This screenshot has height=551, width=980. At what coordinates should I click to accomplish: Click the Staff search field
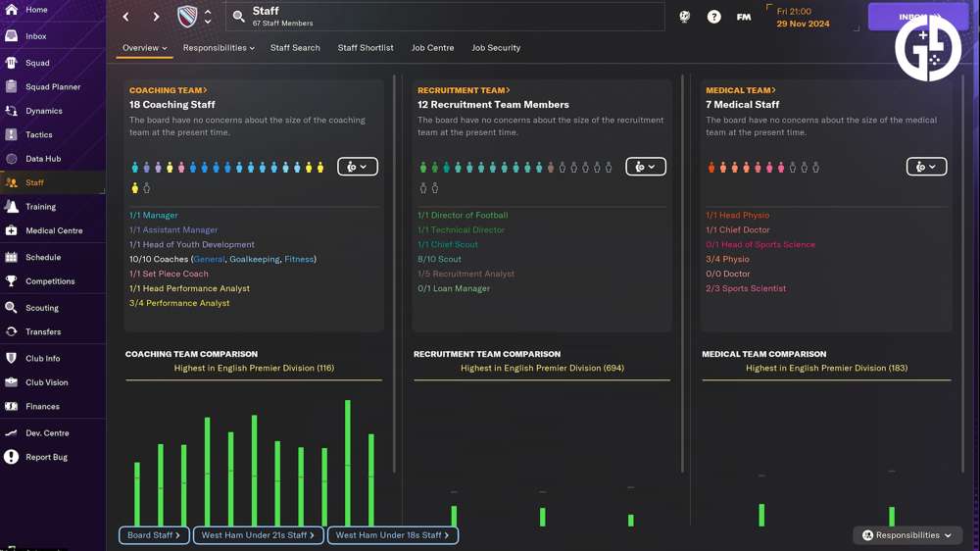451,17
